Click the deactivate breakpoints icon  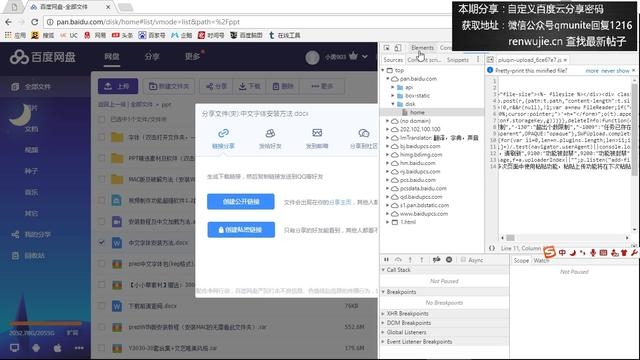pyautogui.click(x=436, y=260)
